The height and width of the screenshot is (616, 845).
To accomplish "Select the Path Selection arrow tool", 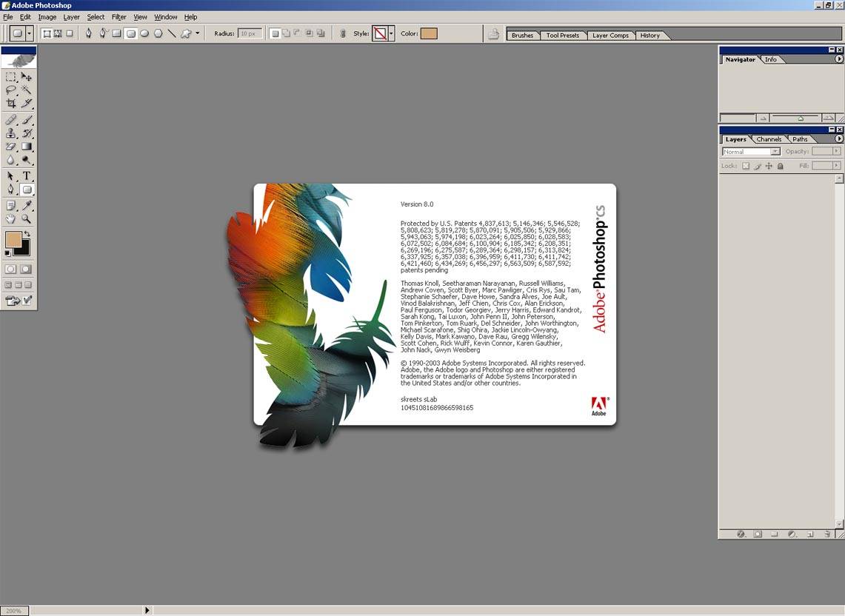I will tap(11, 175).
